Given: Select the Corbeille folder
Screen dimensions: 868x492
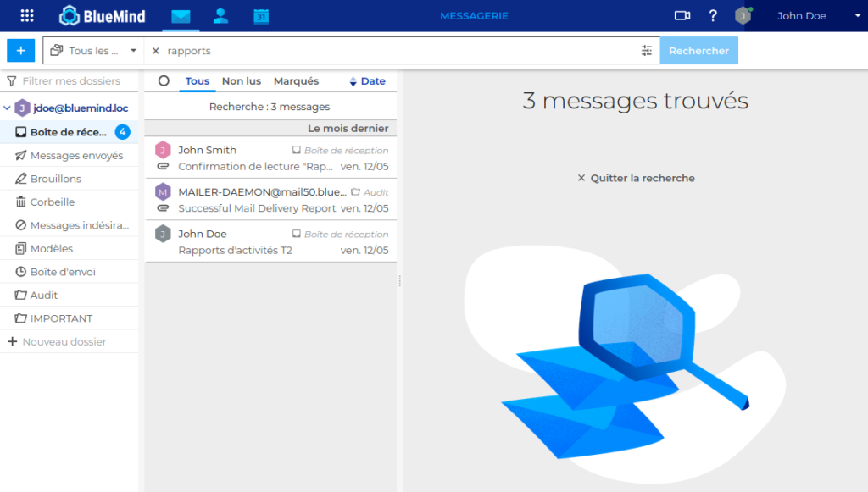Looking at the screenshot, I should pyautogui.click(x=53, y=202).
